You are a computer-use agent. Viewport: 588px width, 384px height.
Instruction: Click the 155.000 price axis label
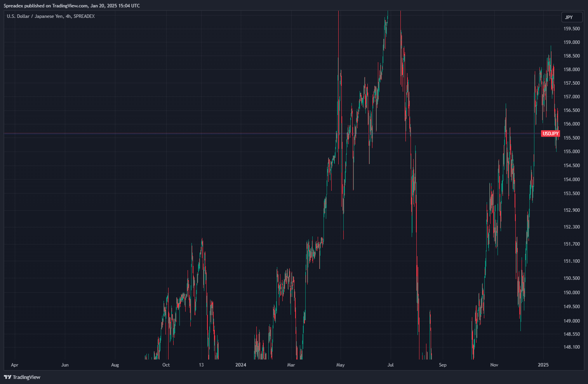pyautogui.click(x=572, y=152)
